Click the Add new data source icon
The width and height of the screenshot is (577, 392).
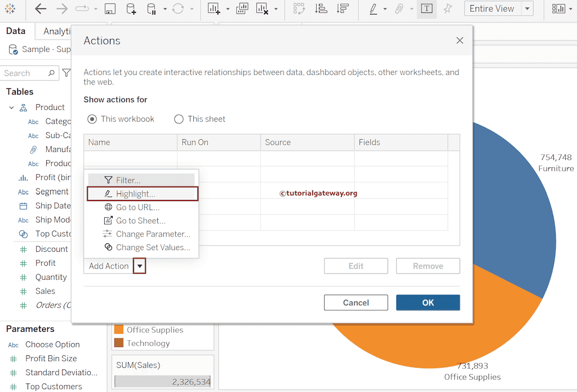pos(131,9)
